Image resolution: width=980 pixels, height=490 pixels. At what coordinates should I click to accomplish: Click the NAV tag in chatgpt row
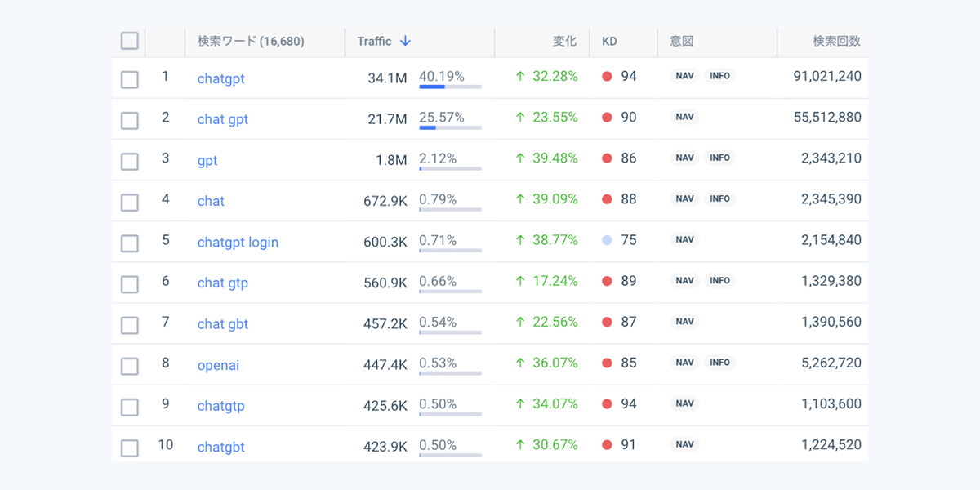(684, 76)
